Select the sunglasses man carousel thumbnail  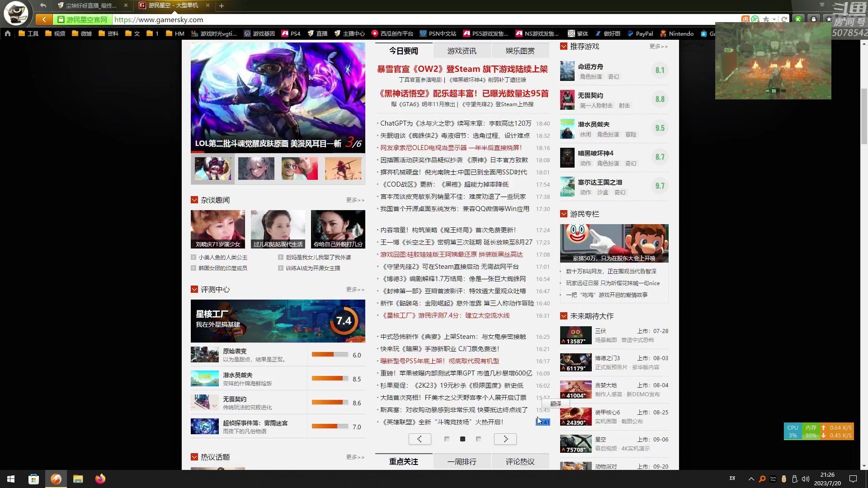[299, 169]
